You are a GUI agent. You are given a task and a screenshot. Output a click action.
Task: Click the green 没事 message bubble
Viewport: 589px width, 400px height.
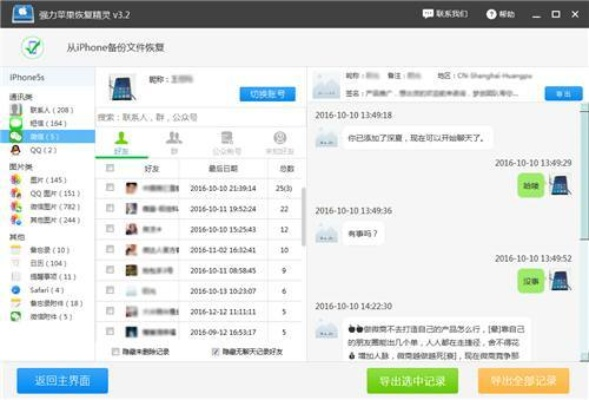coord(531,281)
